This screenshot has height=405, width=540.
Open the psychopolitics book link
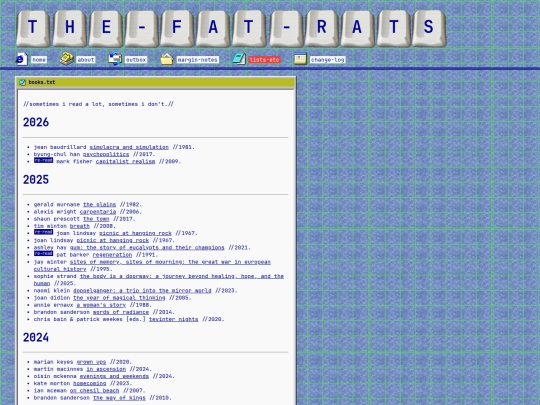[106, 154]
